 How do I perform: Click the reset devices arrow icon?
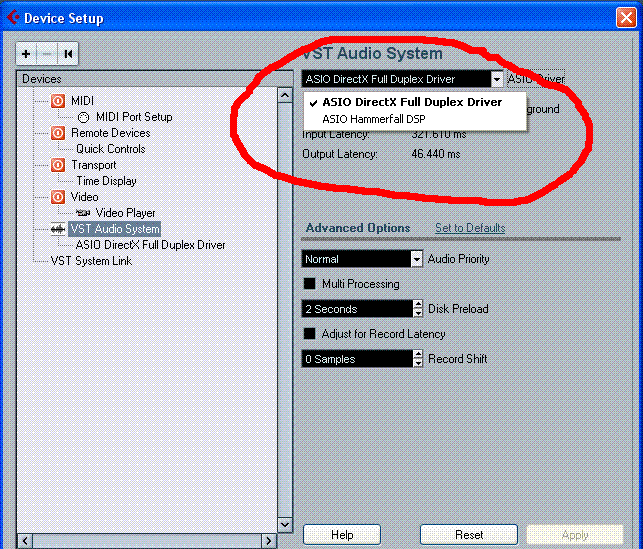pos(67,54)
